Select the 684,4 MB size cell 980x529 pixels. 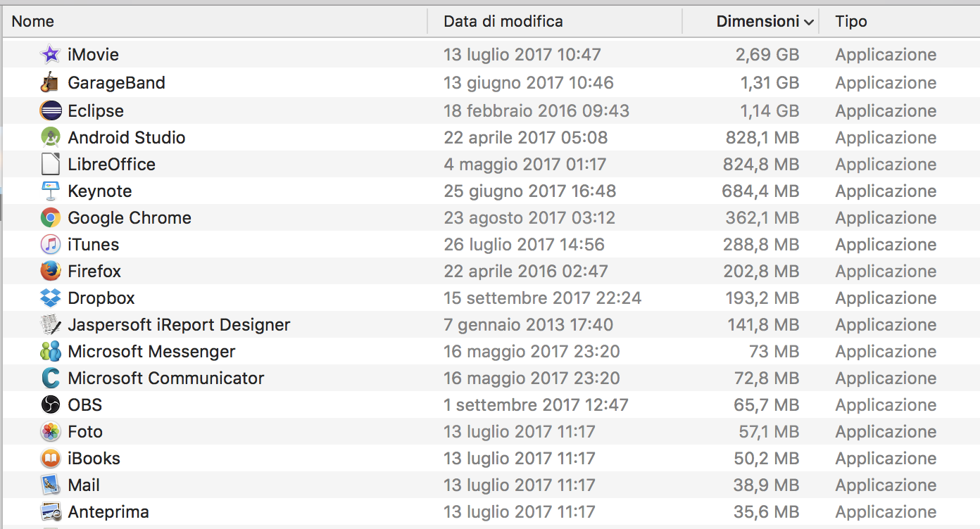[760, 191]
